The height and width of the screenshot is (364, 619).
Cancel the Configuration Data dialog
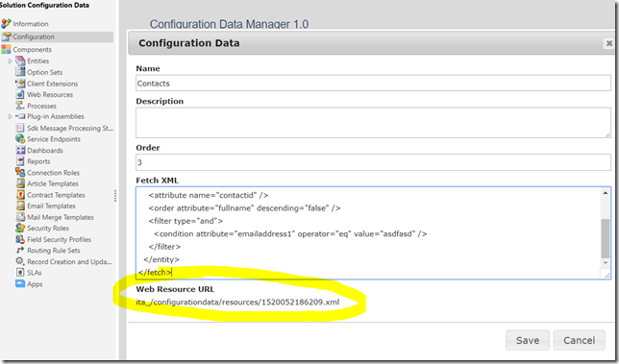[x=580, y=340]
